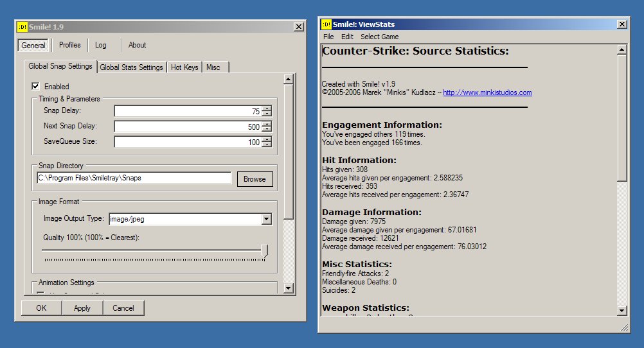Image resolution: width=644 pixels, height=348 pixels.
Task: Click the ViewStats vertical scrollbar thumb
Action: [x=622, y=117]
